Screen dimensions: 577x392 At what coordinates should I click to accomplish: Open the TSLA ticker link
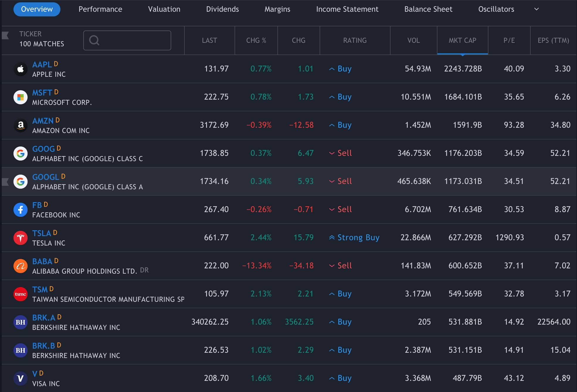tap(42, 233)
